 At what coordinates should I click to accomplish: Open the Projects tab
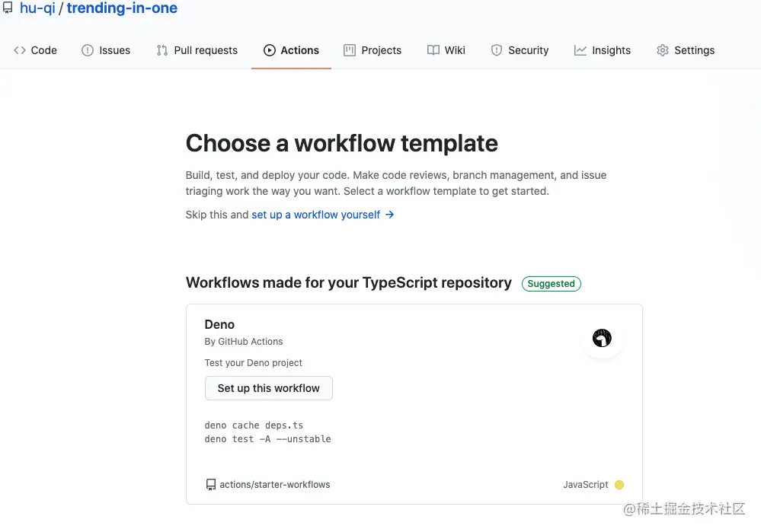click(373, 50)
